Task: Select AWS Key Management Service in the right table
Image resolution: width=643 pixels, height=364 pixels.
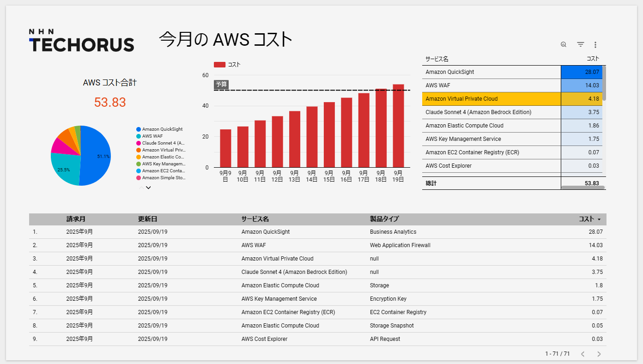Action: pyautogui.click(x=512, y=139)
